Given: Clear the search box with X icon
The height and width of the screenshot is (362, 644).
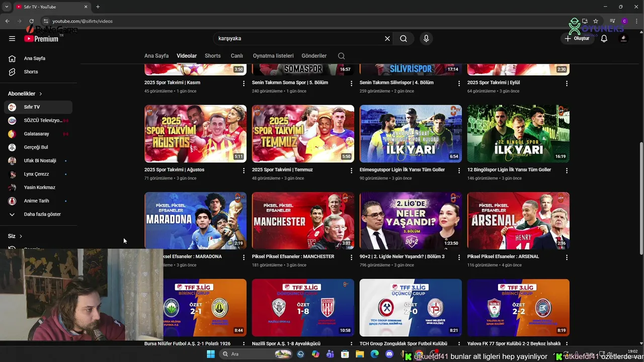Looking at the screenshot, I should click(x=387, y=38).
